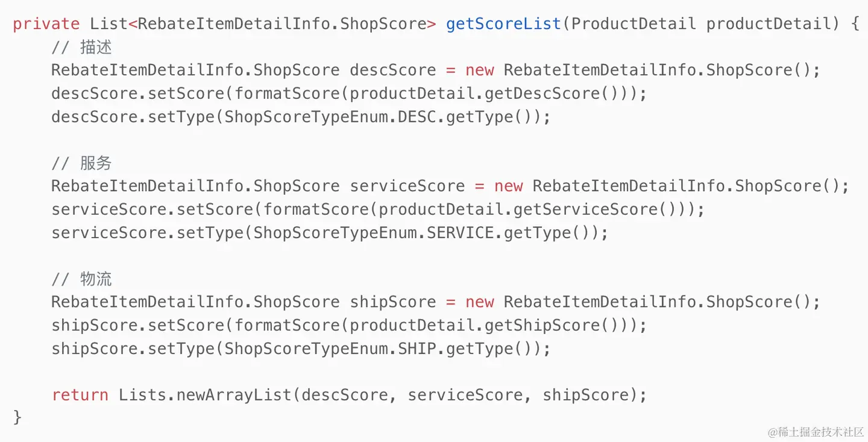Click the closing brace of method
This screenshot has width=868, height=442.
[17, 417]
